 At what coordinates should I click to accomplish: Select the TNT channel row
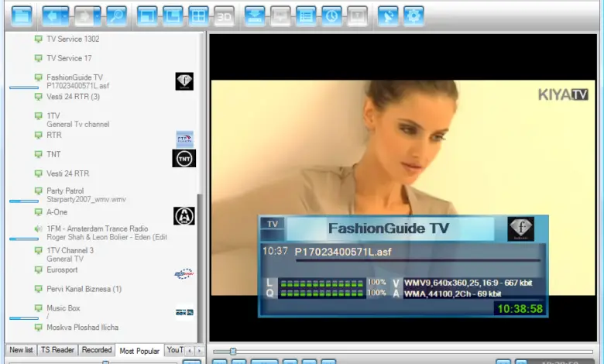tap(53, 154)
